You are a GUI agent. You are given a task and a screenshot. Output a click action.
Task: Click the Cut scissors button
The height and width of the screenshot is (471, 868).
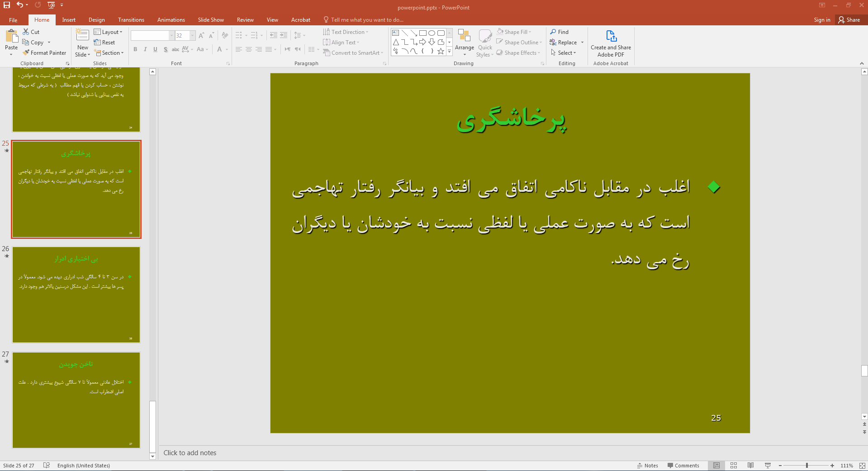click(31, 32)
